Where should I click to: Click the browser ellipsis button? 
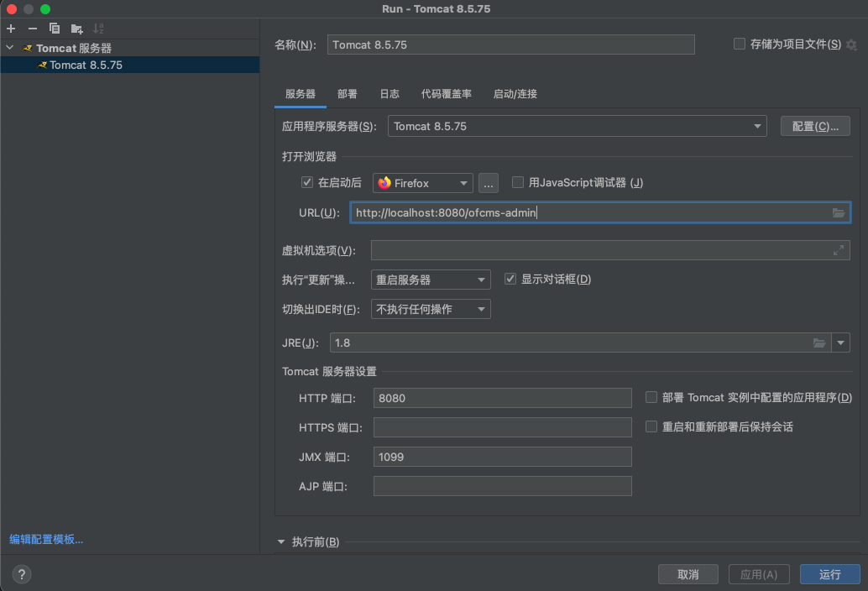point(489,183)
